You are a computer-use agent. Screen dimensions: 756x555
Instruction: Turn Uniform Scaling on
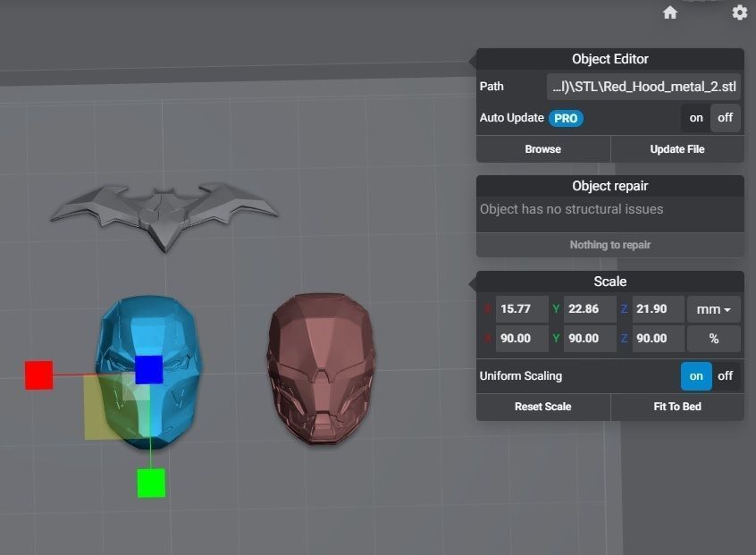pos(696,376)
